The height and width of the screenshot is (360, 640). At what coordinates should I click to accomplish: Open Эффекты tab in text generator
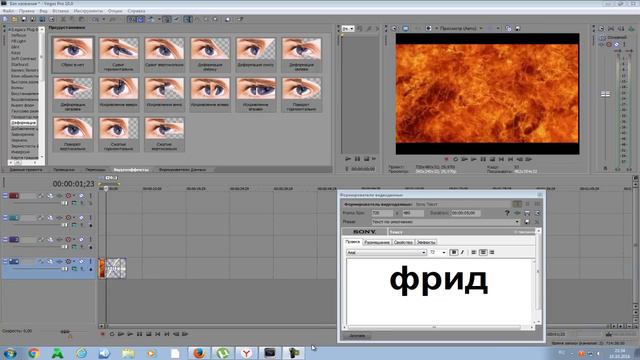[x=426, y=242]
